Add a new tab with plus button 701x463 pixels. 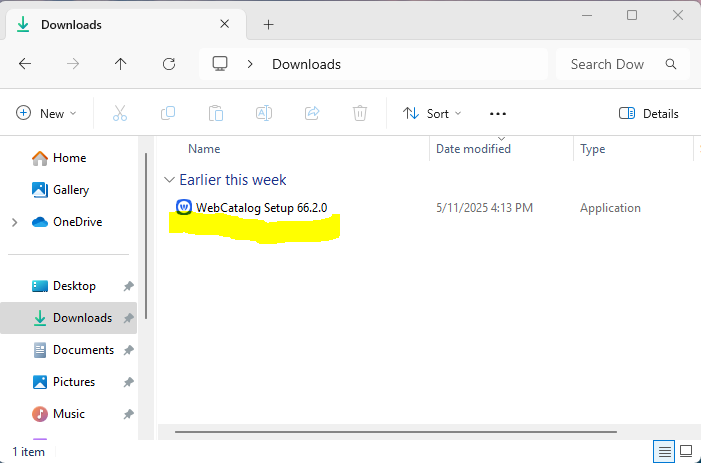tap(268, 25)
